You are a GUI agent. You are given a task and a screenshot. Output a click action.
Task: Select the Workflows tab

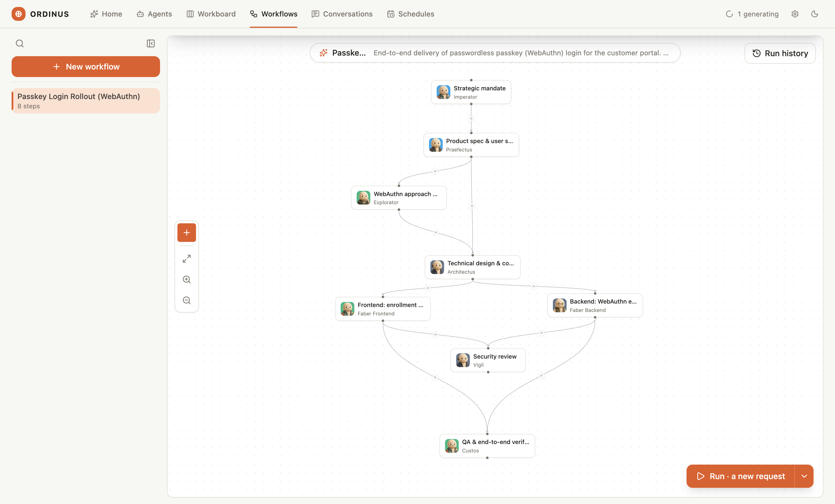click(x=273, y=14)
